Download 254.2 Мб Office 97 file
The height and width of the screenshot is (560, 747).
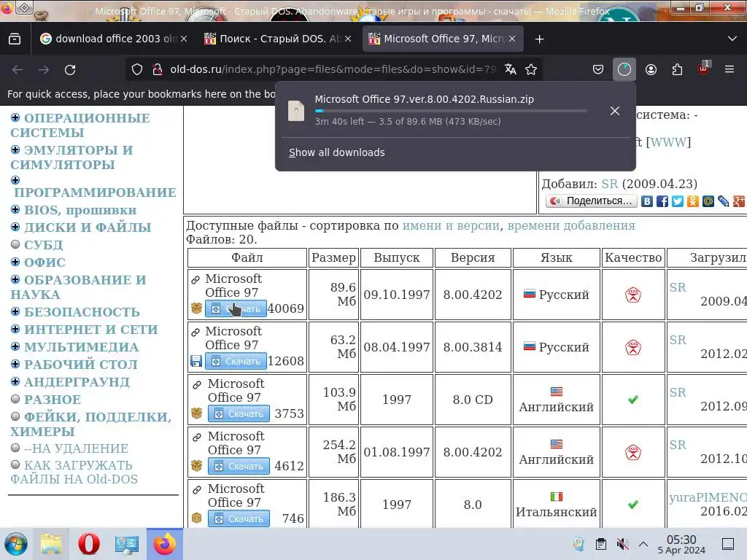(x=239, y=466)
